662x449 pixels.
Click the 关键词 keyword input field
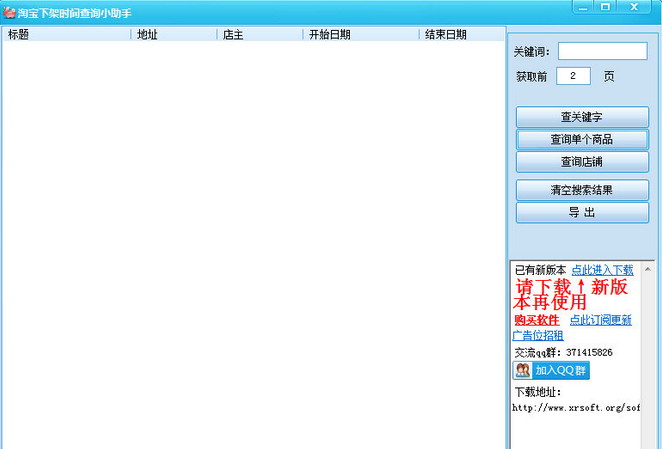coord(602,51)
